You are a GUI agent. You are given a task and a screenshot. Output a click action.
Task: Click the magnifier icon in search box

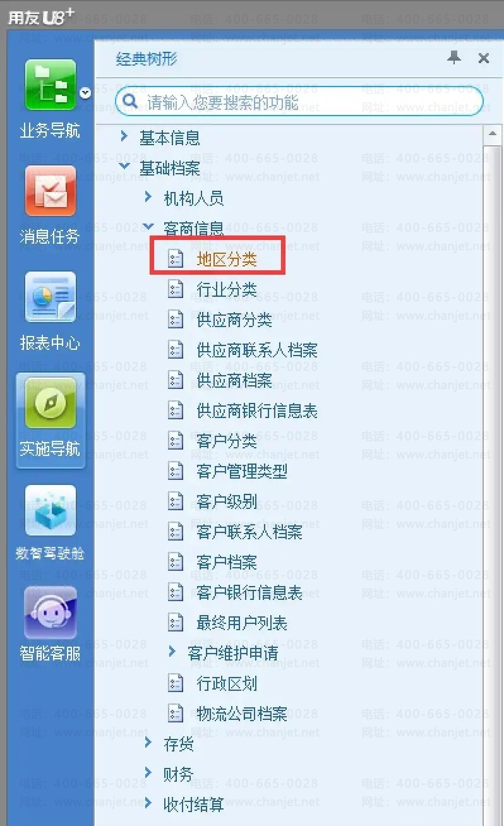pyautogui.click(x=129, y=101)
